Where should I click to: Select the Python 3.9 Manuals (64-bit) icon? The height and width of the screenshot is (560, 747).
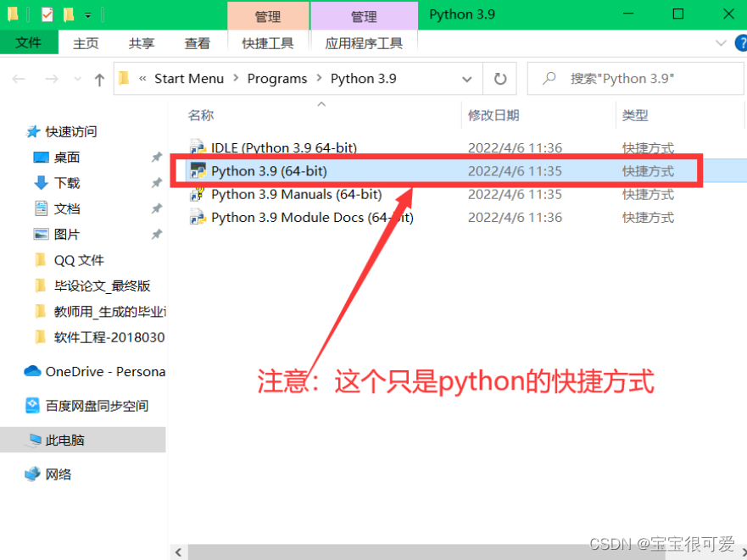click(198, 194)
